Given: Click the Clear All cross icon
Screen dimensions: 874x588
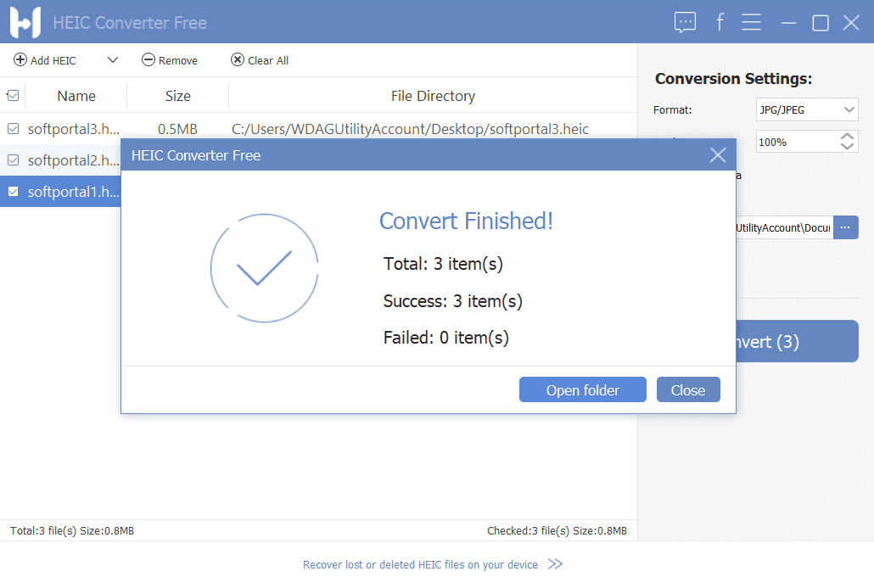Looking at the screenshot, I should point(238,59).
